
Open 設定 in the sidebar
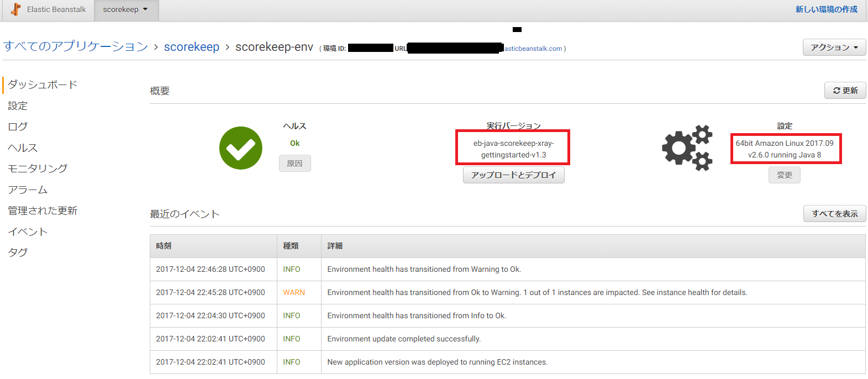tap(18, 106)
